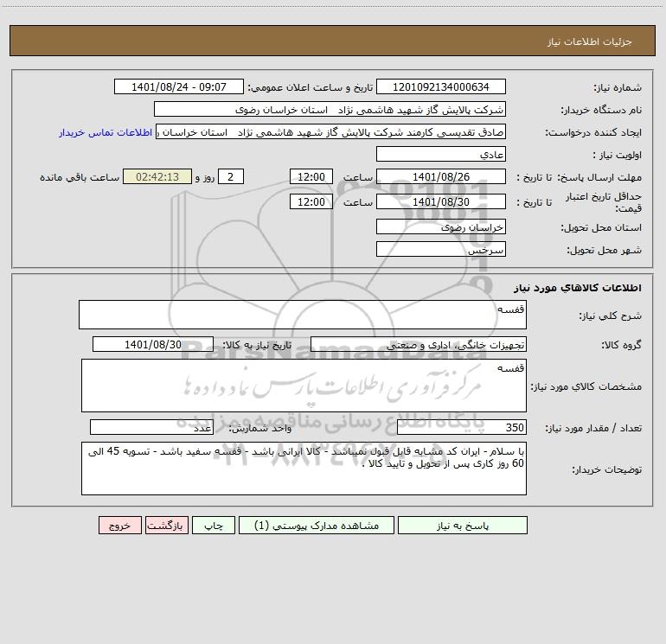The width and height of the screenshot is (666, 644).
Task: Click the 'شرح کلی نیاز:' label
Action: [x=611, y=316]
